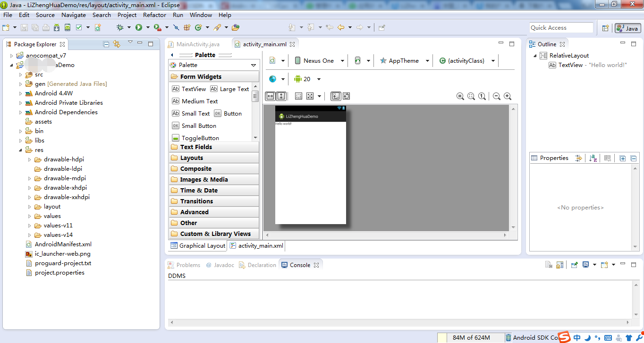This screenshot has height=343, width=644.
Task: Click the palette widgets vertical scrollbar
Action: [255, 111]
